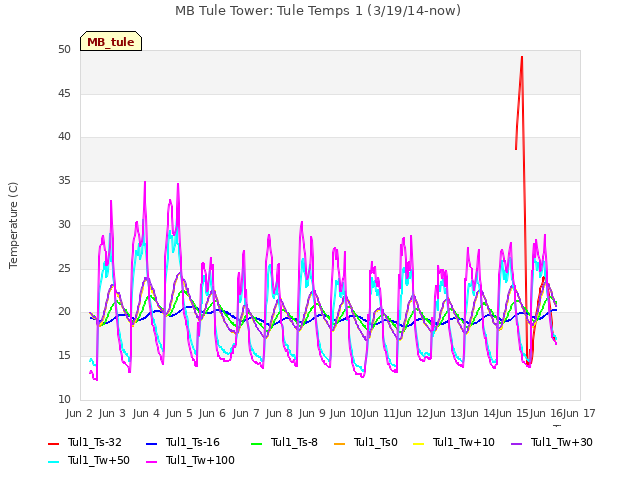The width and height of the screenshot is (640, 480).
Task: Select the Tul1_Tw+100 legend label
Action: (x=200, y=460)
